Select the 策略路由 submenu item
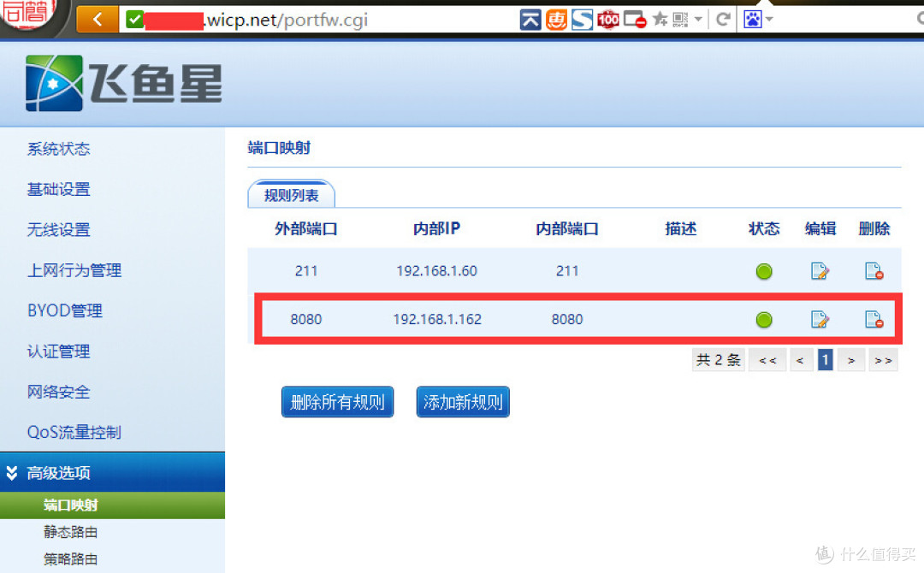 click(70, 558)
